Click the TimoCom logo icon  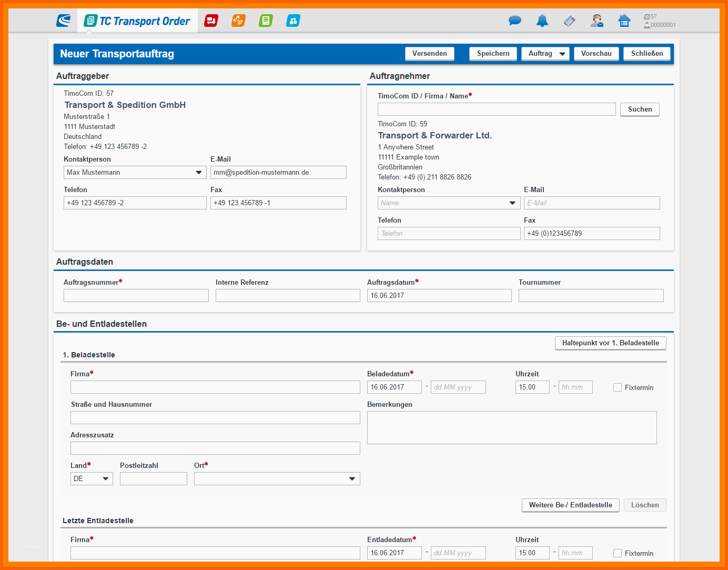tap(64, 21)
